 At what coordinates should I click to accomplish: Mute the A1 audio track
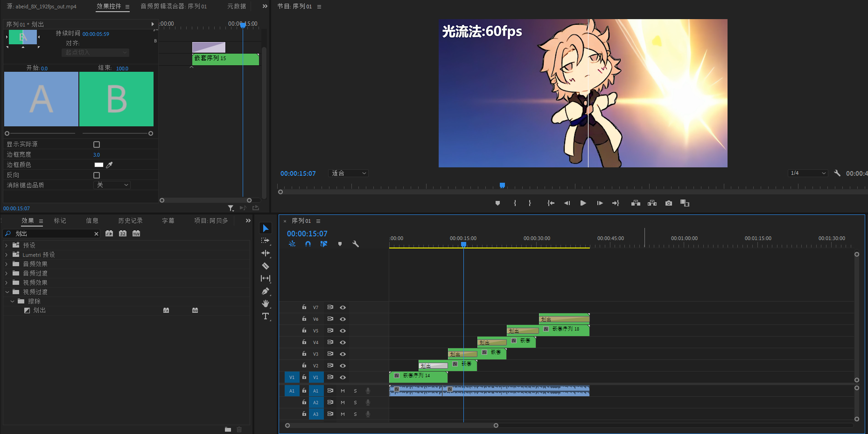pos(343,391)
